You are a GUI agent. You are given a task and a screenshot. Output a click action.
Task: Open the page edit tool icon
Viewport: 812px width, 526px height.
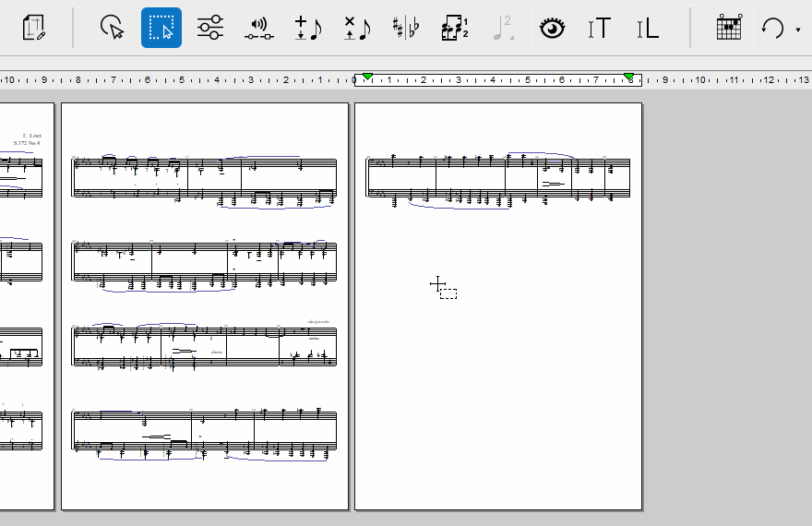point(33,28)
